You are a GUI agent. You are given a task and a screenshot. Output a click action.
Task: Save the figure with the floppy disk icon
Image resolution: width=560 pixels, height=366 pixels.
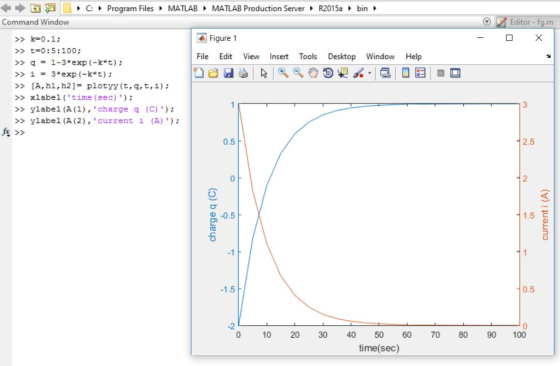(228, 73)
